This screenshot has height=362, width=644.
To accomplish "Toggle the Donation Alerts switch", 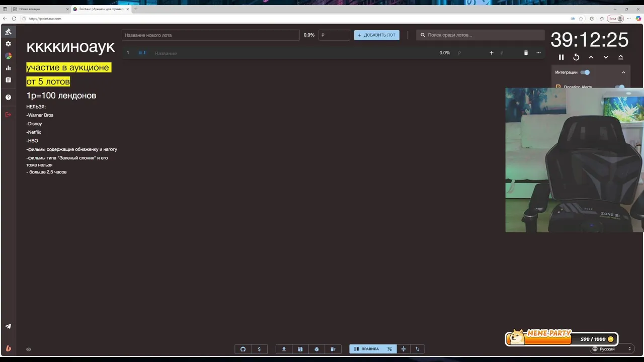I will tap(620, 86).
